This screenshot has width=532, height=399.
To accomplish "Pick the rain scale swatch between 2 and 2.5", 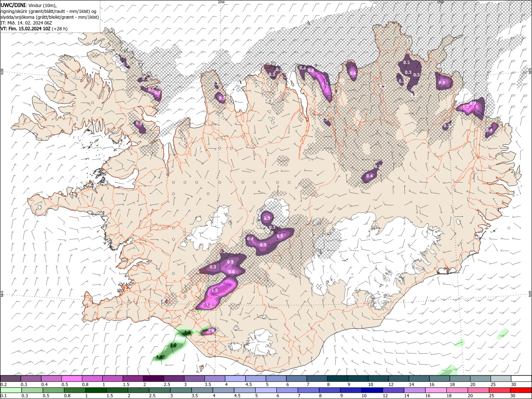I will (x=138, y=390).
